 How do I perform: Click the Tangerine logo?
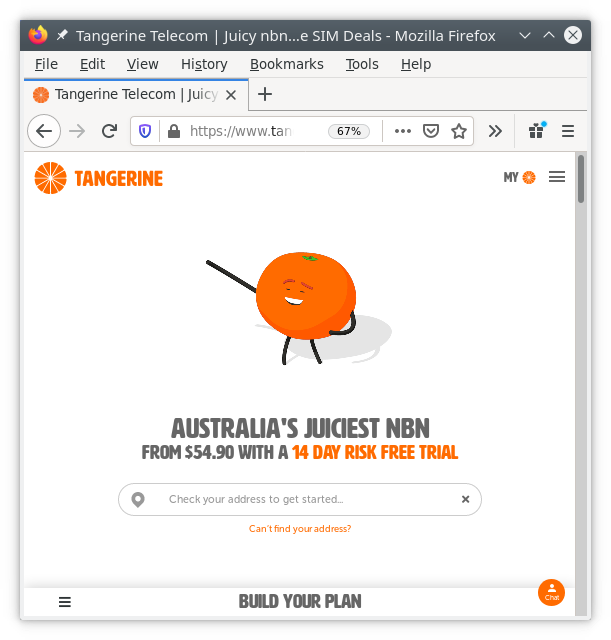[x=98, y=178]
